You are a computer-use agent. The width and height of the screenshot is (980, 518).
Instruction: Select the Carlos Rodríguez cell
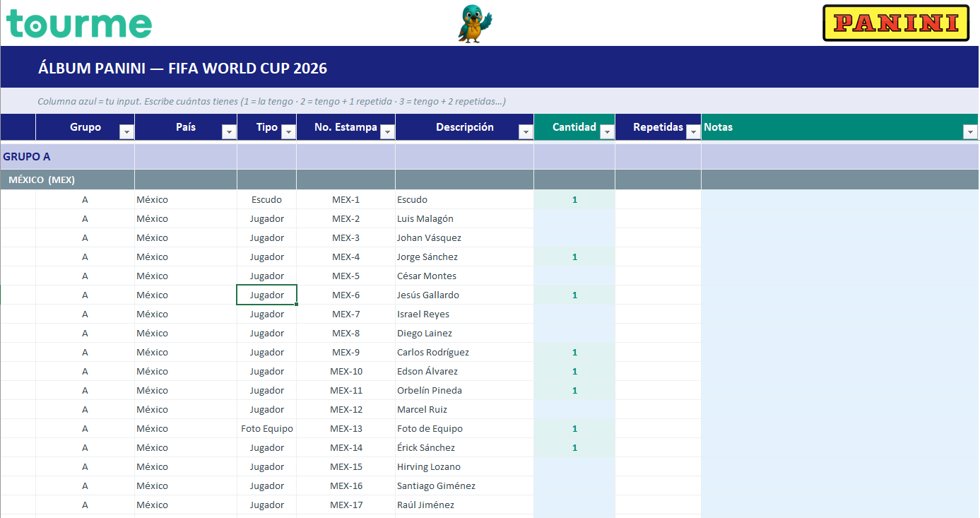tap(464, 353)
